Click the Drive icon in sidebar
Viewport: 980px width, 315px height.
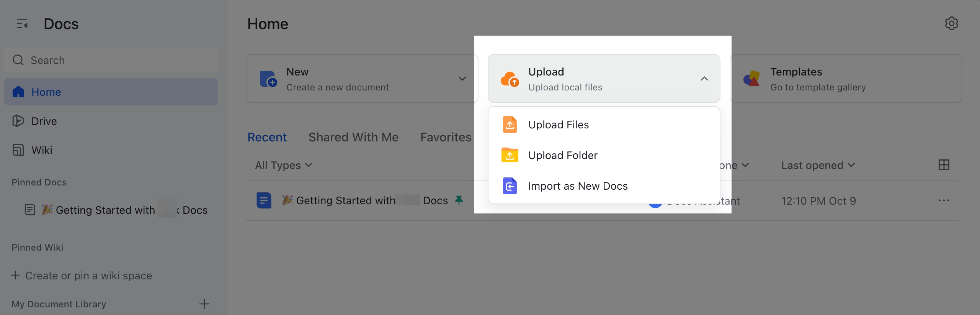point(18,121)
